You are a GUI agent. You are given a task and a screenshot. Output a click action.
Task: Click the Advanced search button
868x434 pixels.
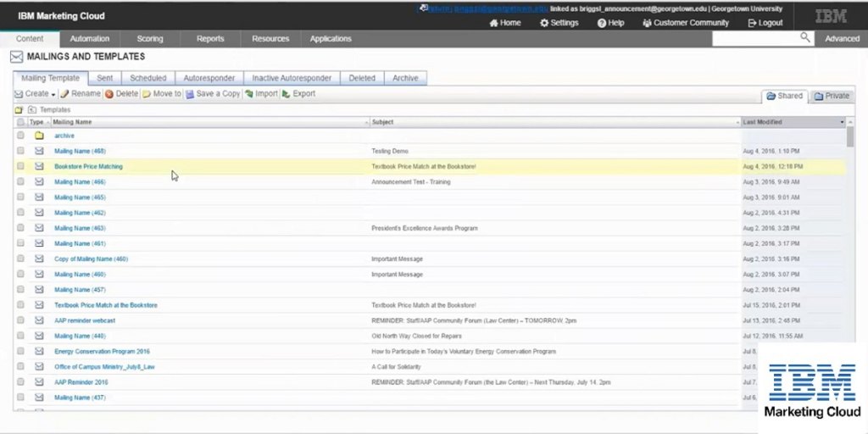(x=842, y=39)
